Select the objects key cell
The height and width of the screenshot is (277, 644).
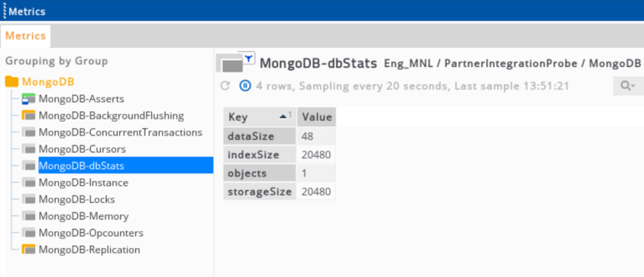pos(259,173)
